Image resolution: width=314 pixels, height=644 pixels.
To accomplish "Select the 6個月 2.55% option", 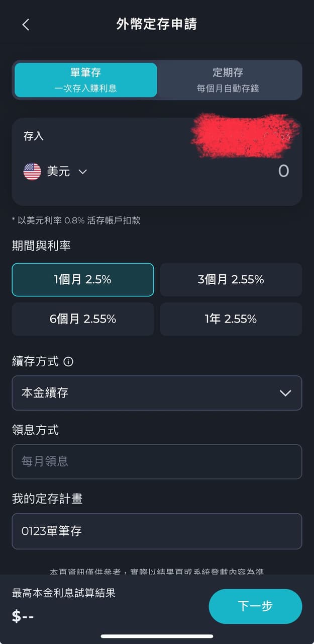I will (x=82, y=319).
